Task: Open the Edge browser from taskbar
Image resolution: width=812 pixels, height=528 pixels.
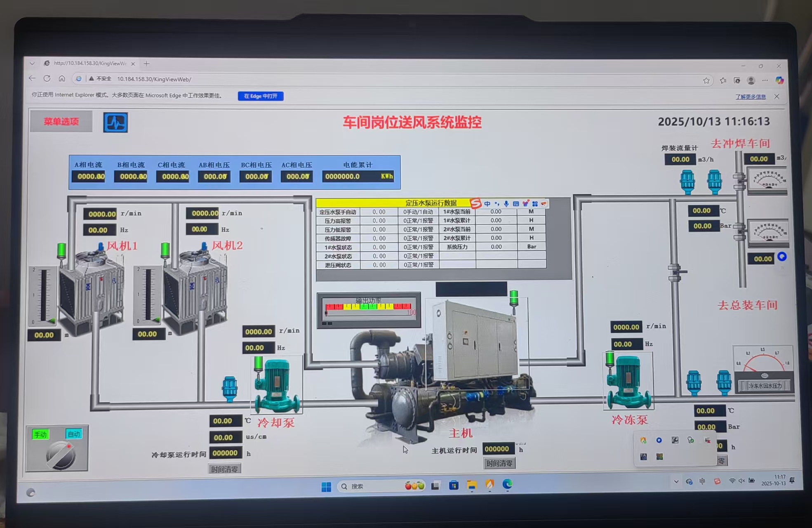Action: coord(507,485)
